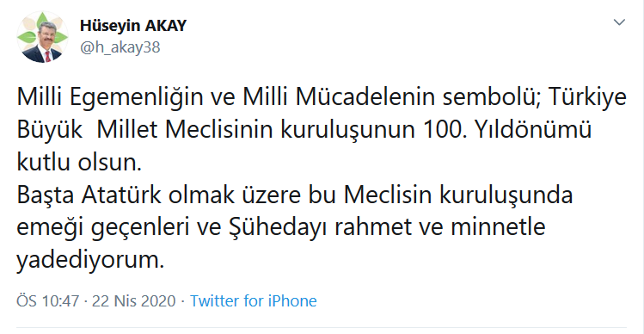Open the Hüseyin AKAY display name
This screenshot has height=334, width=644.
133,26
